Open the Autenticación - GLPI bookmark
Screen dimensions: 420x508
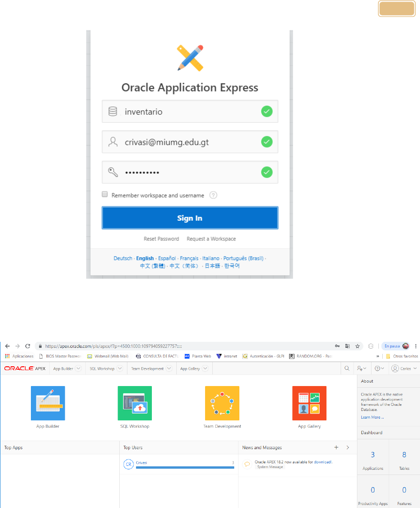(263, 356)
